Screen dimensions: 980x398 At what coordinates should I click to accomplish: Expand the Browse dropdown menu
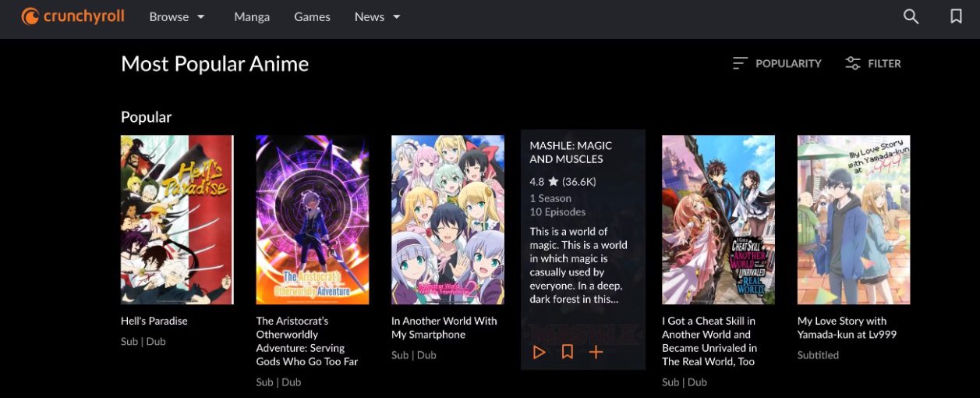(177, 16)
